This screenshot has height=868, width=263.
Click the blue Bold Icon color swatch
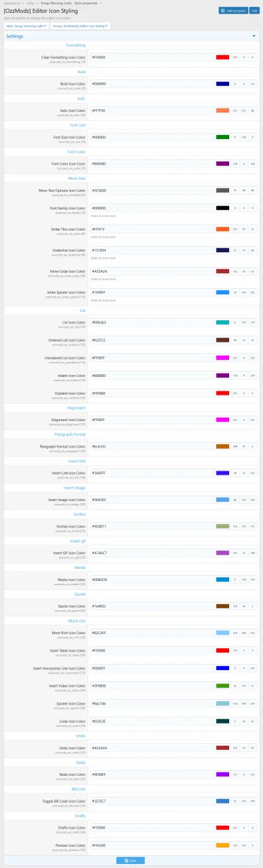pyautogui.click(x=222, y=83)
